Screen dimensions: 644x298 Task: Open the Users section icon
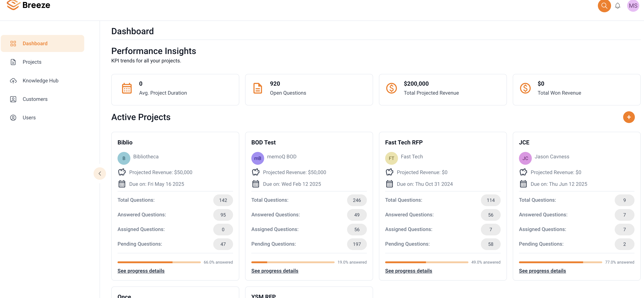(x=13, y=118)
